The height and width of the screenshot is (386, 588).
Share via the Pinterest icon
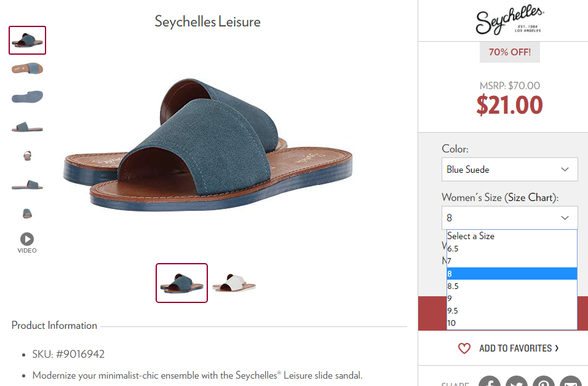544,381
